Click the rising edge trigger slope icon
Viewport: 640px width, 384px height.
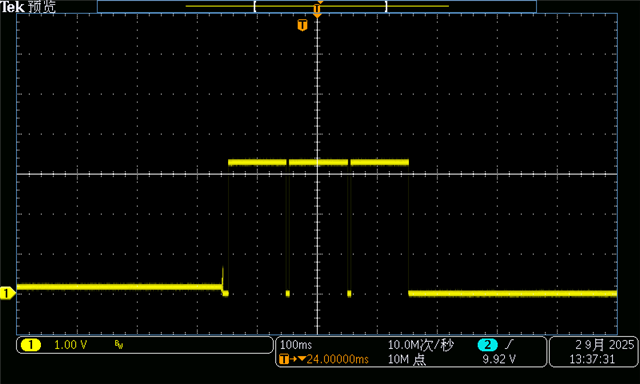point(509,345)
